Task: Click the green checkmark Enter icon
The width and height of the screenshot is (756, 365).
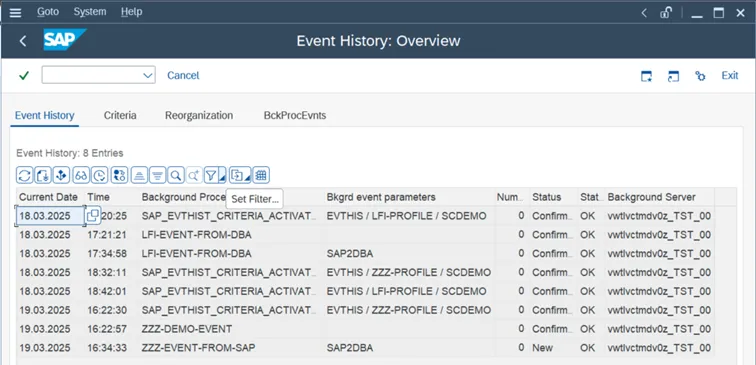Action: [24, 76]
